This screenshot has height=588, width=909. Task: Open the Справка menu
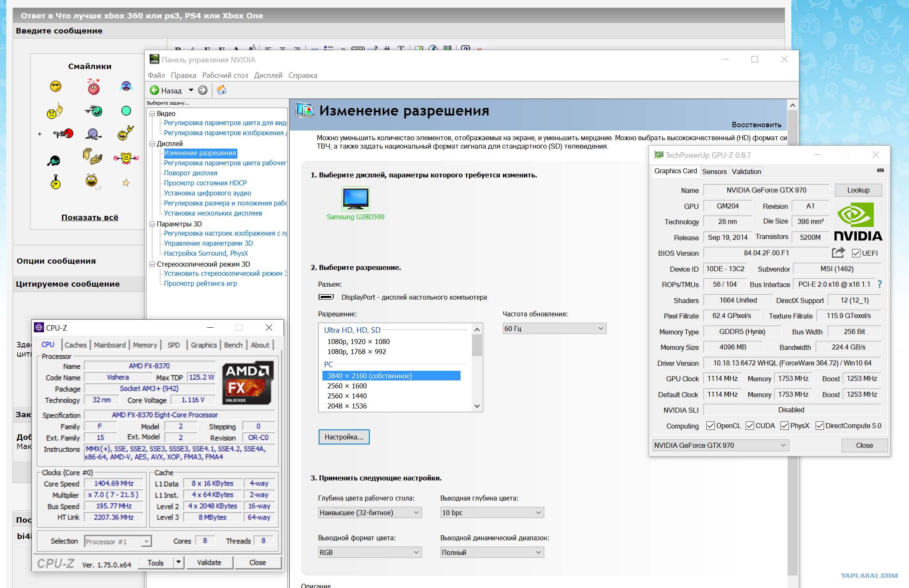(x=303, y=75)
